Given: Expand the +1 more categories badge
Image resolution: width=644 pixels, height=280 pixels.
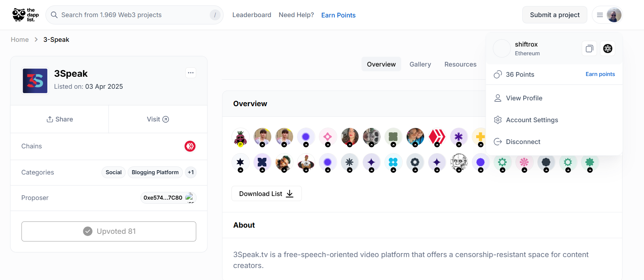Looking at the screenshot, I should 191,172.
